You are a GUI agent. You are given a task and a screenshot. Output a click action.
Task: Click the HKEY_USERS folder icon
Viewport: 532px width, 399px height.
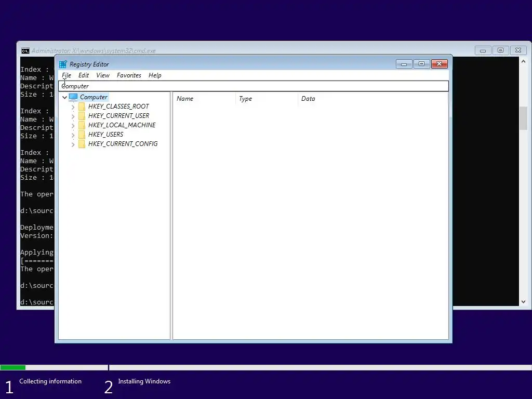point(82,135)
